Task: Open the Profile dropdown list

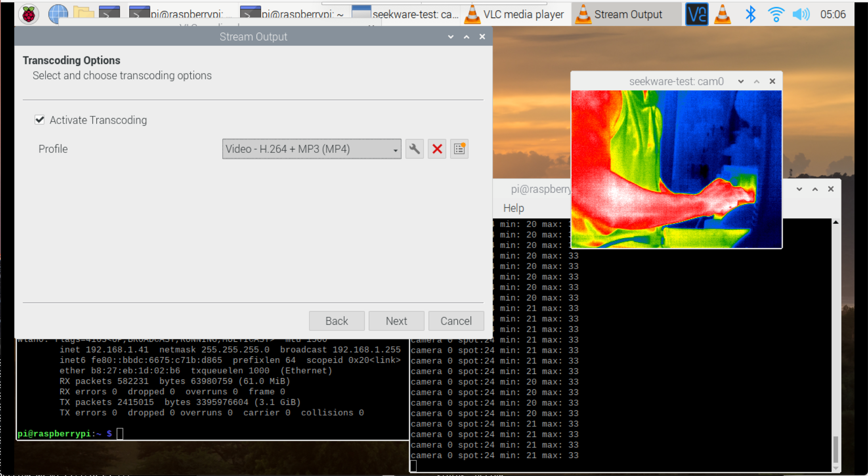Action: [312, 149]
